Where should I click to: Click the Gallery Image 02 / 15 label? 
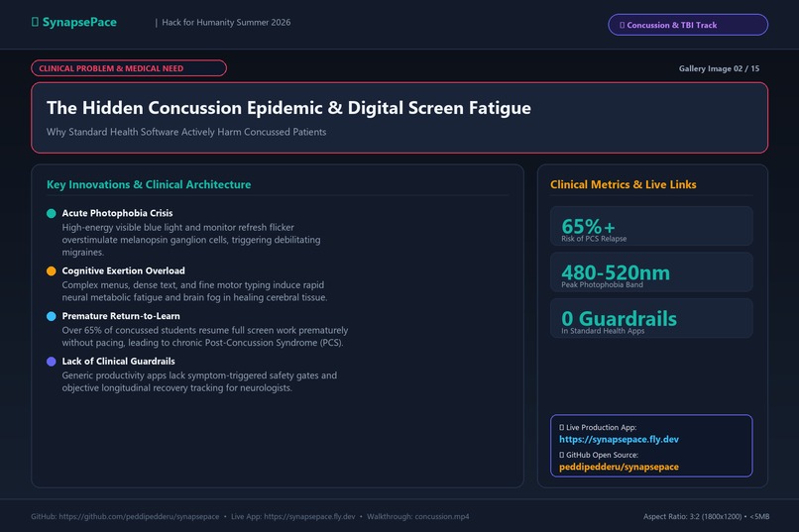pyautogui.click(x=719, y=68)
